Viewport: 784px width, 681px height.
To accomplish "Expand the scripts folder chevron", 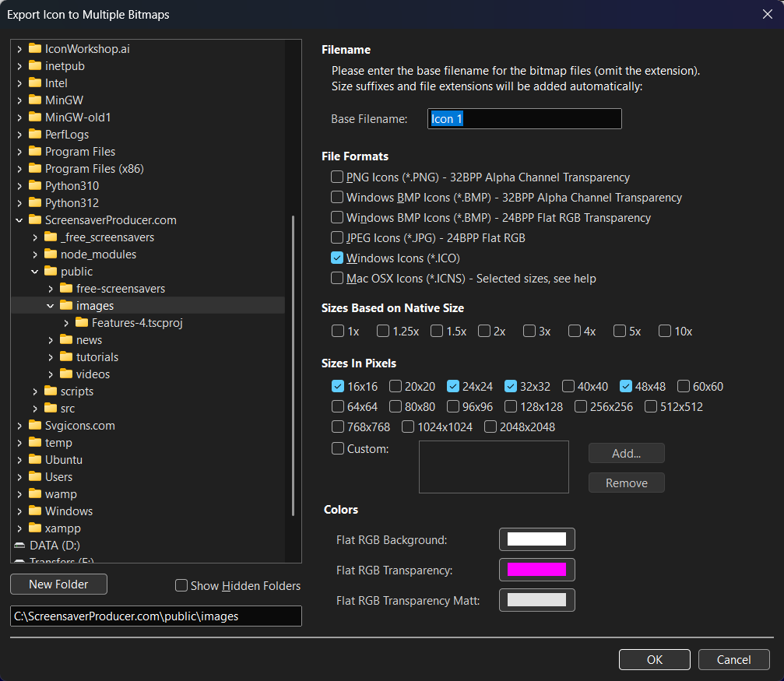I will coord(35,391).
